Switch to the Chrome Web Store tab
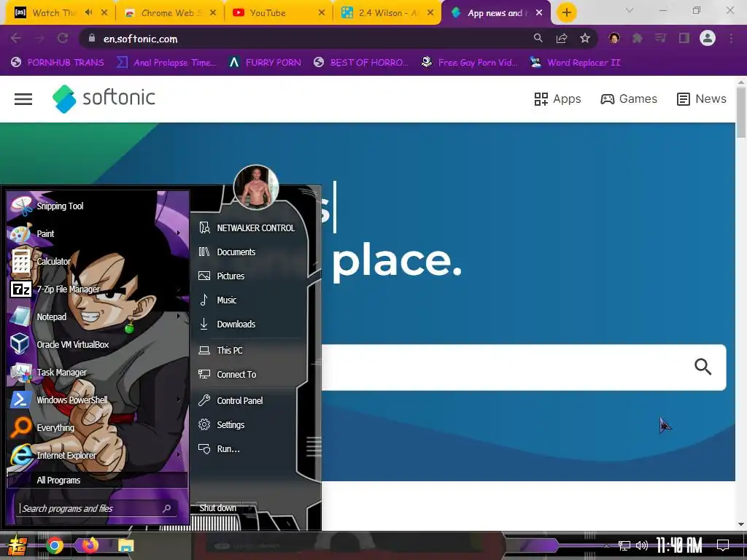This screenshot has width=747, height=560. (171, 13)
